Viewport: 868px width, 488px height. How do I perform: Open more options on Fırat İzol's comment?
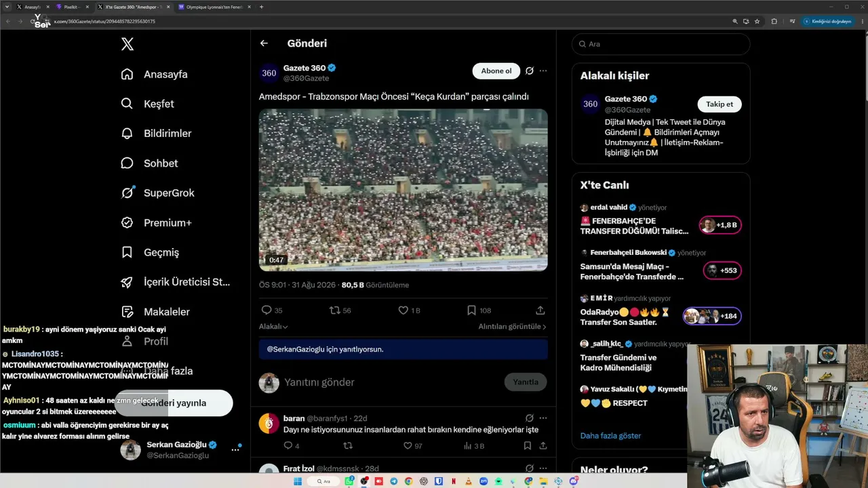542,468
